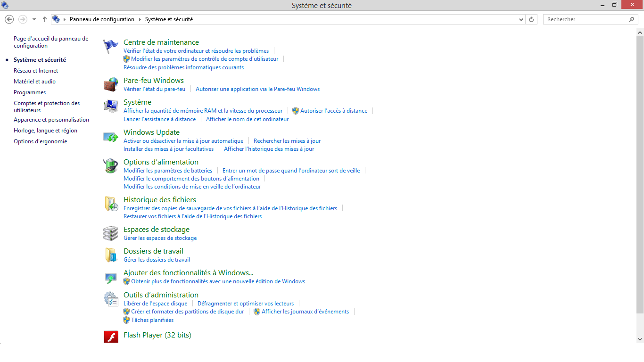
Task: Select Matériel et audio in sidebar
Action: coord(34,82)
